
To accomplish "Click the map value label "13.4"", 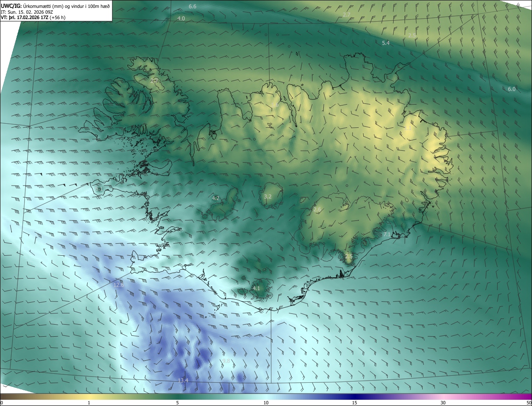I will [x=183, y=380].
